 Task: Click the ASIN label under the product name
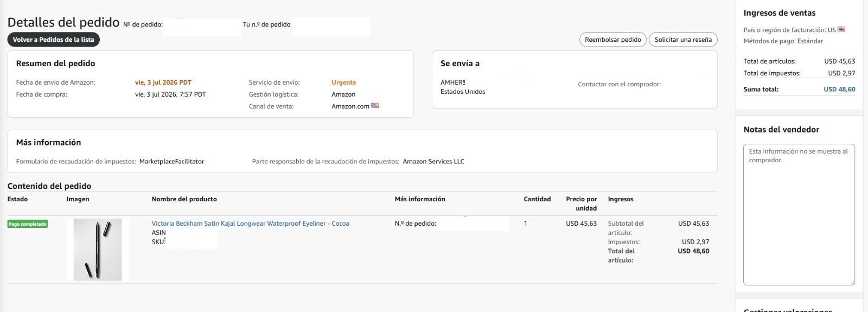(158, 233)
